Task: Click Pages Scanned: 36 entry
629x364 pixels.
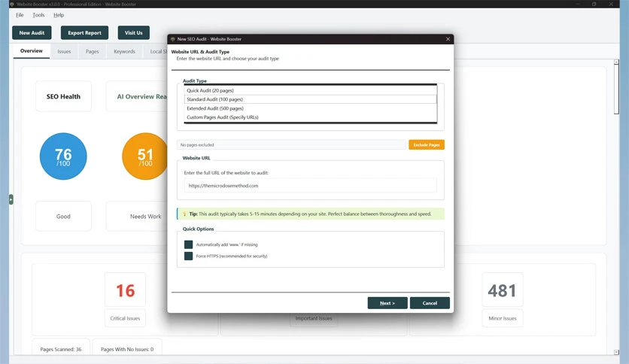Action: tap(61, 349)
